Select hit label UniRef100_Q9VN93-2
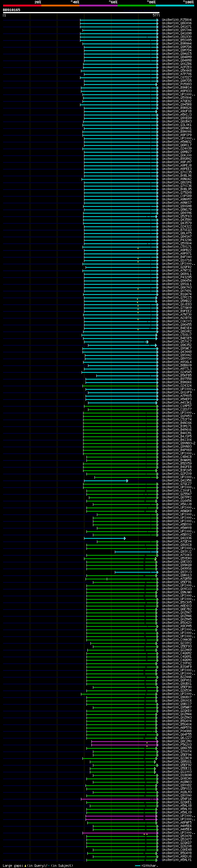Screen dimensions: 197x868 pos(179,443)
